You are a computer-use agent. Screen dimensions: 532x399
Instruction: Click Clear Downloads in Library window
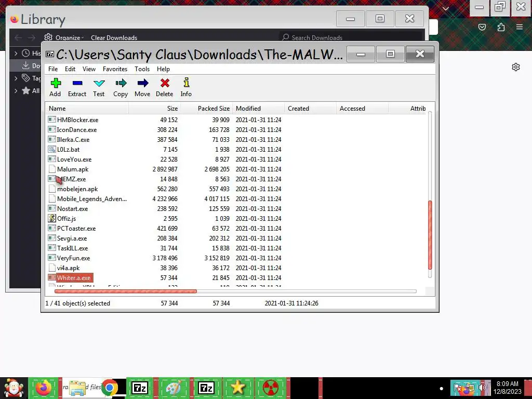(x=114, y=37)
